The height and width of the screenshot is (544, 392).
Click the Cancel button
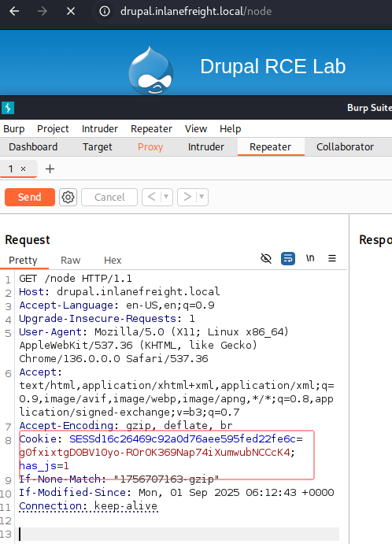click(109, 197)
